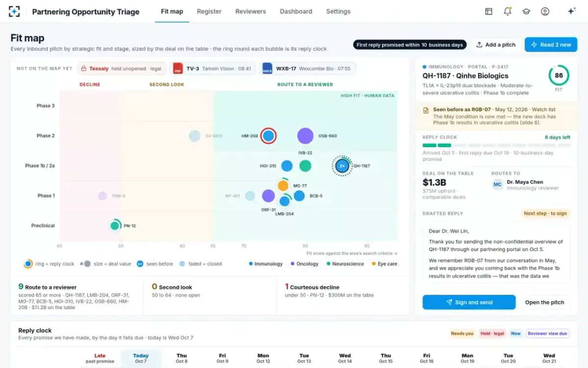Toggle the Held · legal filter chip
Screen dimensions: 588x368
click(492, 334)
